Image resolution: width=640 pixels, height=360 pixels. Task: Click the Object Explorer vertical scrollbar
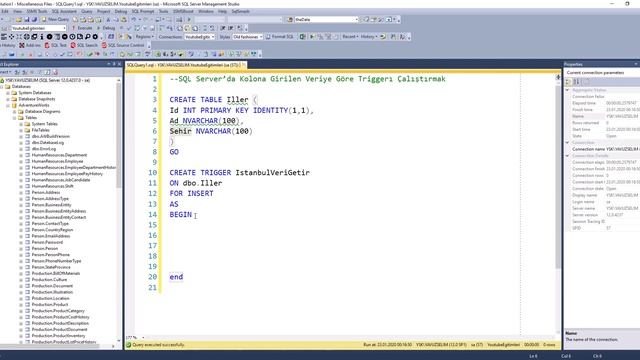pos(119,135)
